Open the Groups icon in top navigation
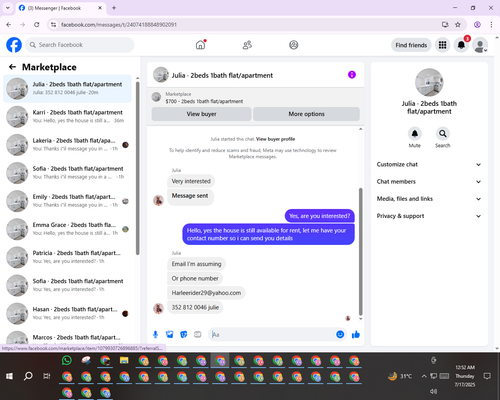The image size is (500, 400). point(294,45)
